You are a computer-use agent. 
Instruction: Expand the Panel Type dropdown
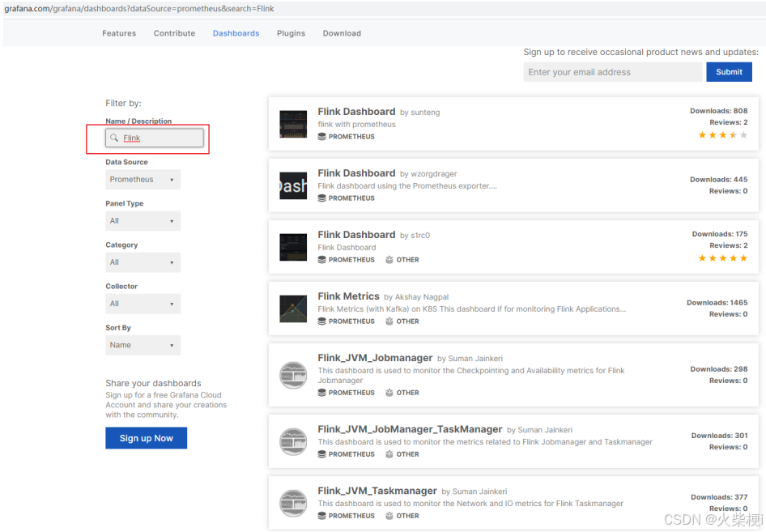[x=143, y=221]
